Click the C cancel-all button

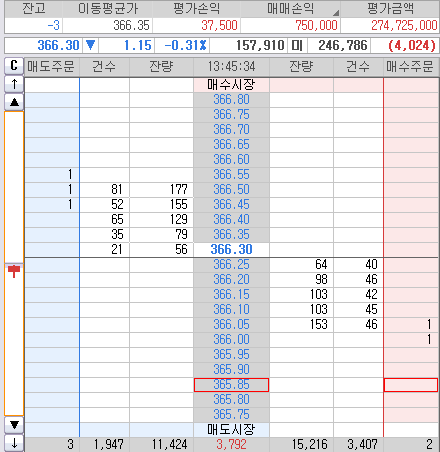[14, 66]
